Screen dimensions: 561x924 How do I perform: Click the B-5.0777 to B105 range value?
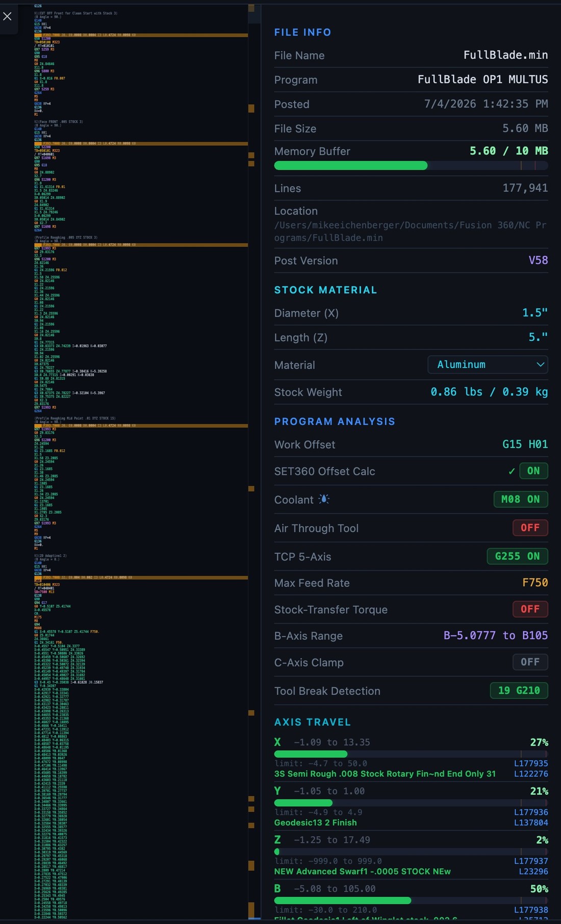(x=496, y=636)
